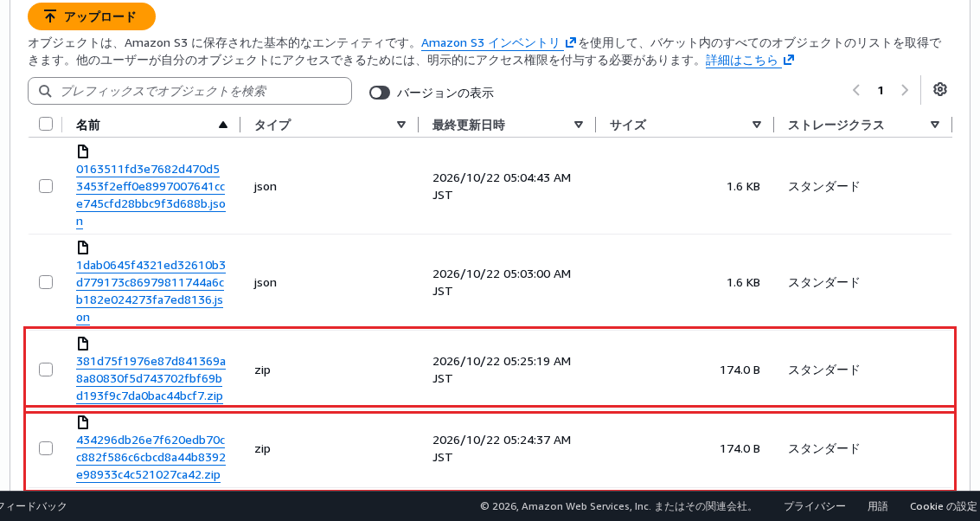The image size is (980, 521).
Task: Open the Amazon S3 インベントリ link
Action: [x=499, y=43]
